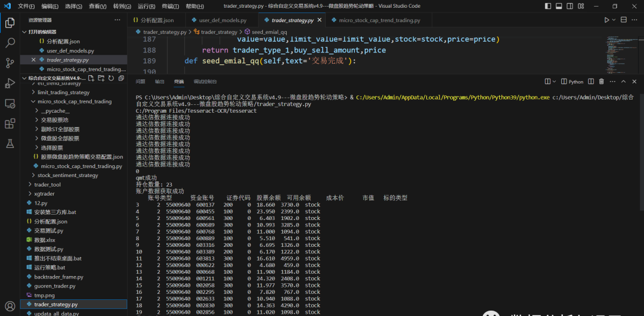This screenshot has width=644, height=316.
Task: Expand the __pycache__ folder
Action: pyautogui.click(x=37, y=111)
